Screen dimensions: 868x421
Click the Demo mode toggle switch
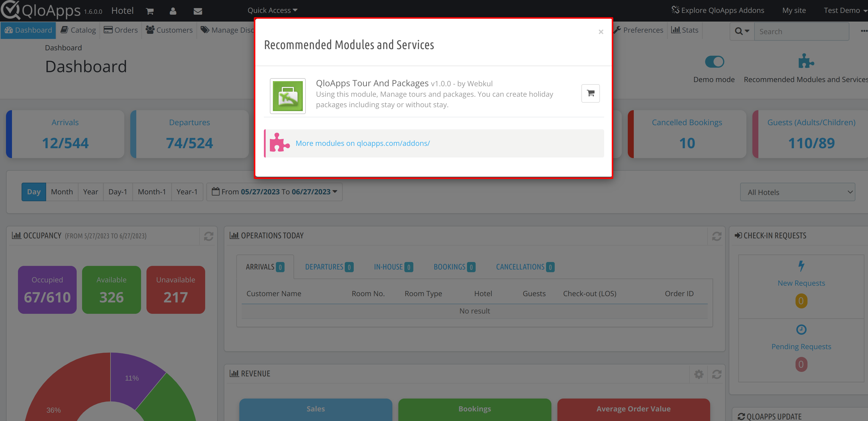pyautogui.click(x=715, y=61)
